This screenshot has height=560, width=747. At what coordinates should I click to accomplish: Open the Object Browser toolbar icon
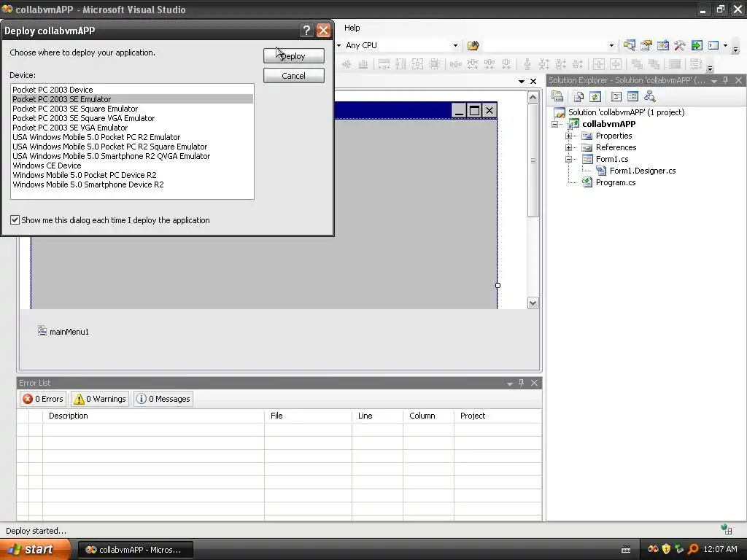coord(662,45)
